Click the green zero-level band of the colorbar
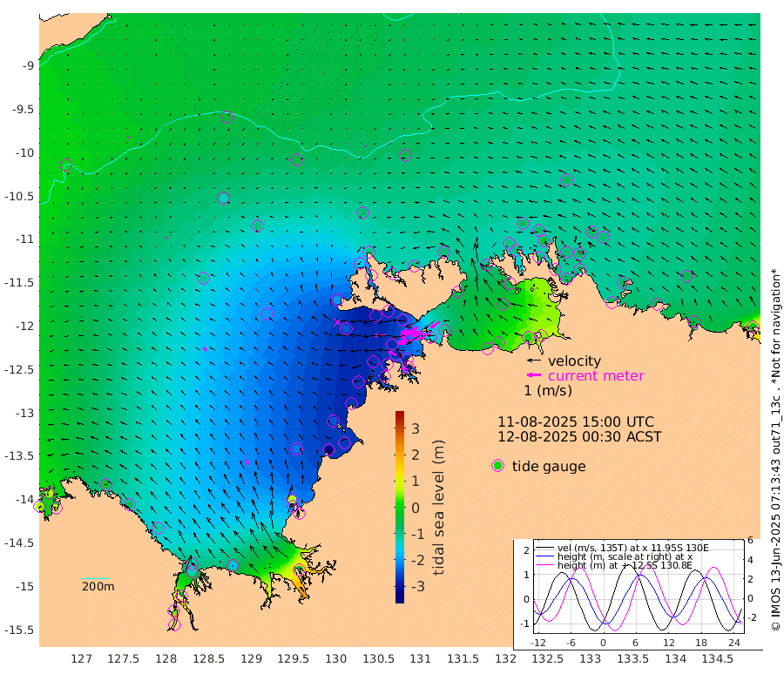This screenshot has width=784, height=674. click(x=400, y=507)
